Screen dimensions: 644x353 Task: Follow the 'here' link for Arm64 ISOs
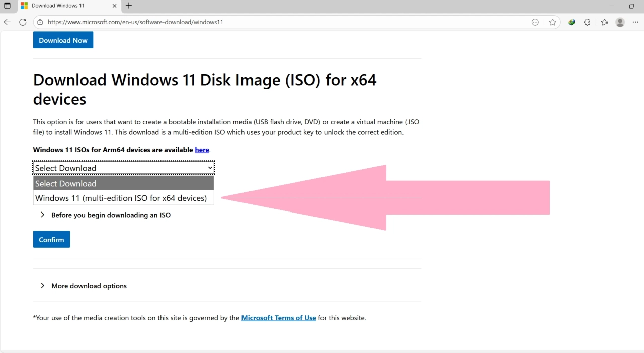[202, 150]
